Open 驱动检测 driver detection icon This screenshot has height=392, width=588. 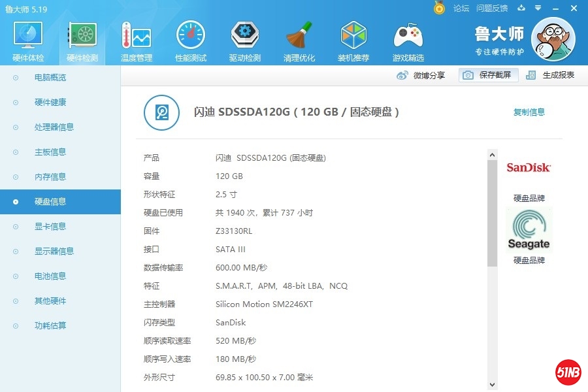245,41
